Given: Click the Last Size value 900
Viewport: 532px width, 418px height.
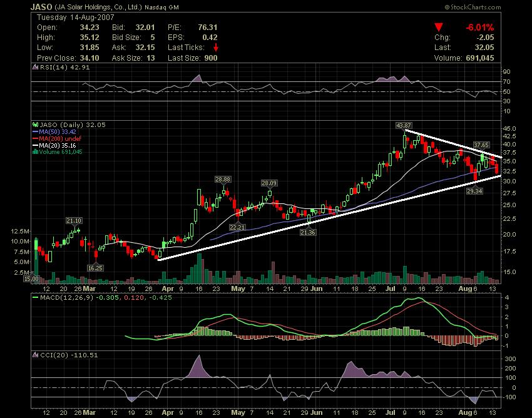Looking at the screenshot, I should (x=211, y=58).
